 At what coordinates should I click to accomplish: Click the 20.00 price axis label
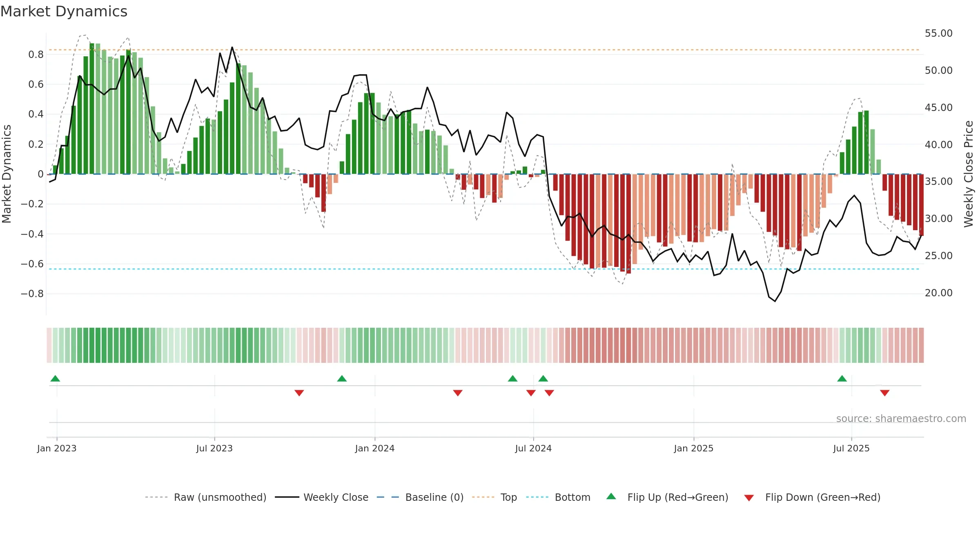tap(939, 293)
